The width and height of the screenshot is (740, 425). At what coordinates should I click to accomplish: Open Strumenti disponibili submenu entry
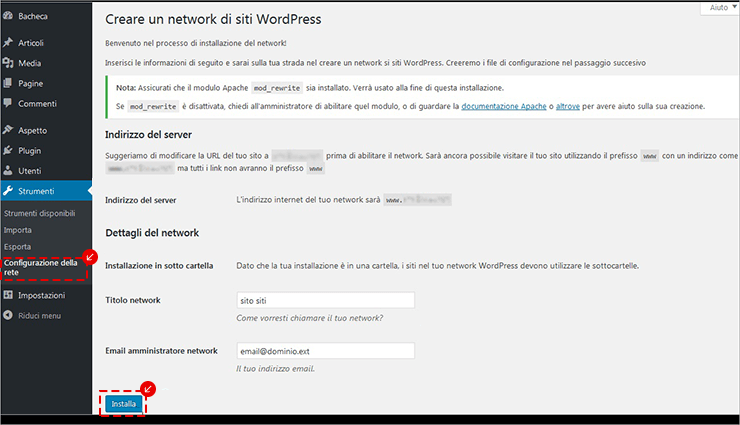[40, 213]
